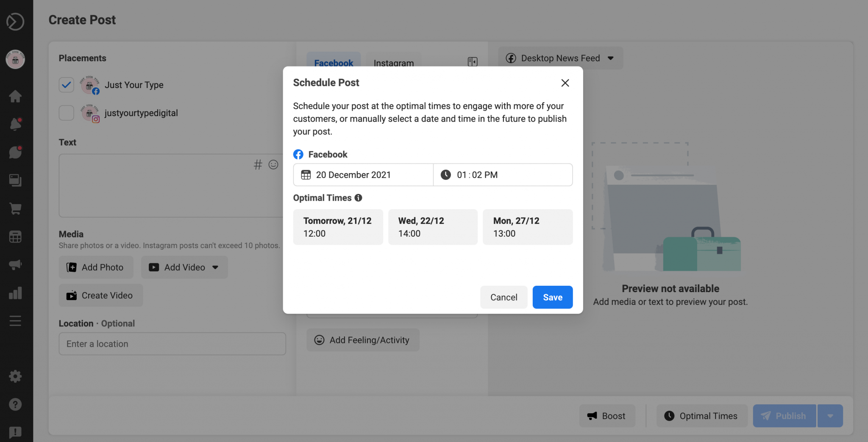Click the Optimal Times info icon
868x442 pixels.
pos(359,198)
